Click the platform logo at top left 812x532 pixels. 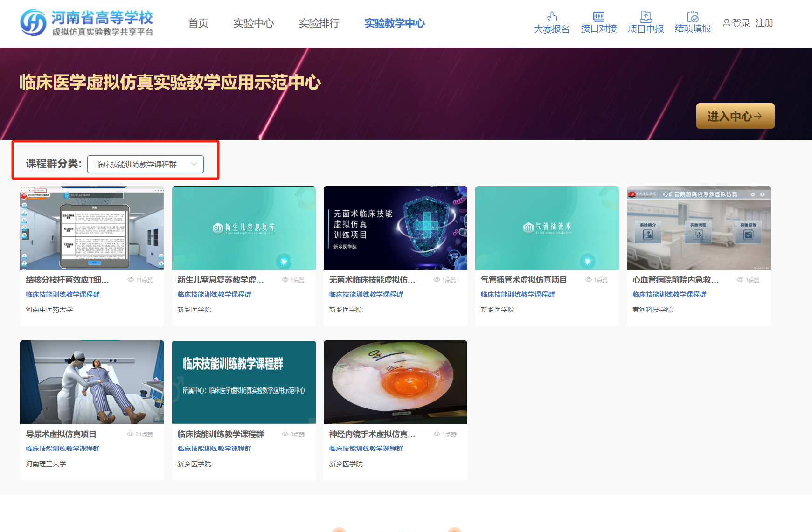click(86, 22)
